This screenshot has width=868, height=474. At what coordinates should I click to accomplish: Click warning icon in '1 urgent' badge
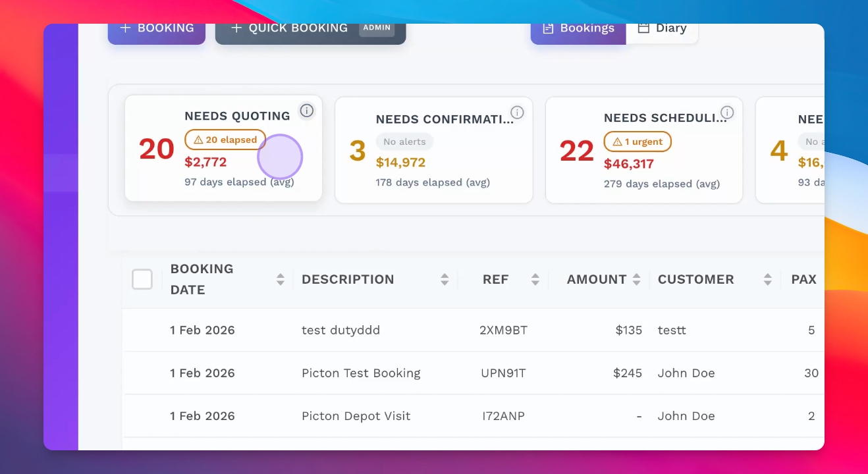pos(617,142)
